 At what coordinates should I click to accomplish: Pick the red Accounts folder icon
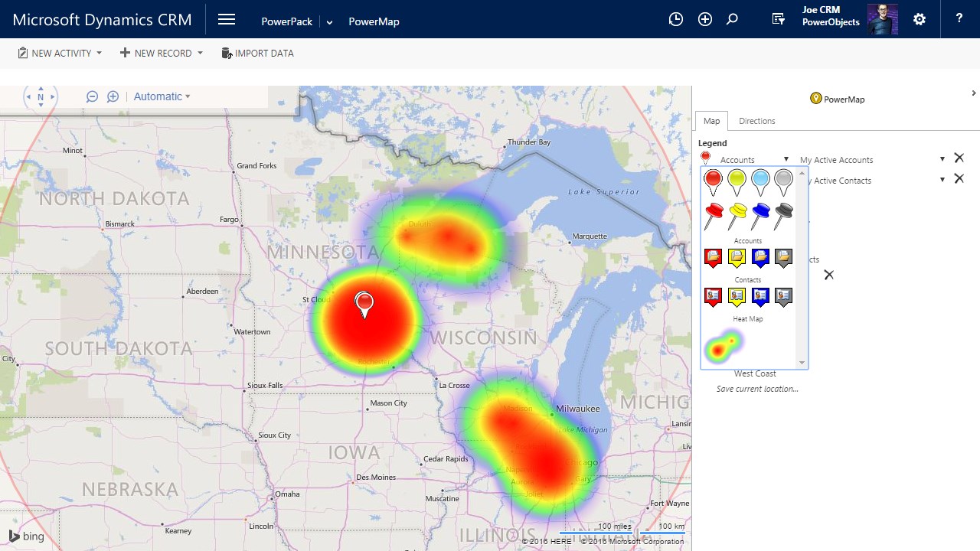pyautogui.click(x=713, y=259)
